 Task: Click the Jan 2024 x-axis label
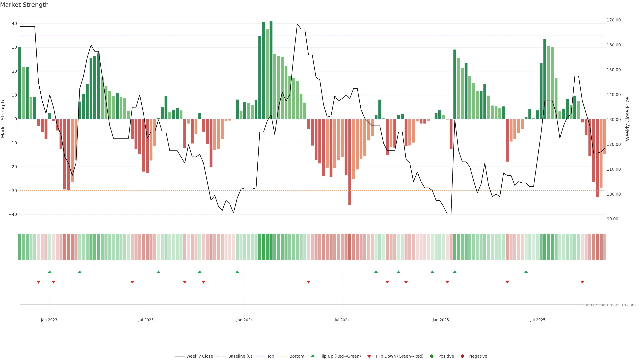click(245, 320)
